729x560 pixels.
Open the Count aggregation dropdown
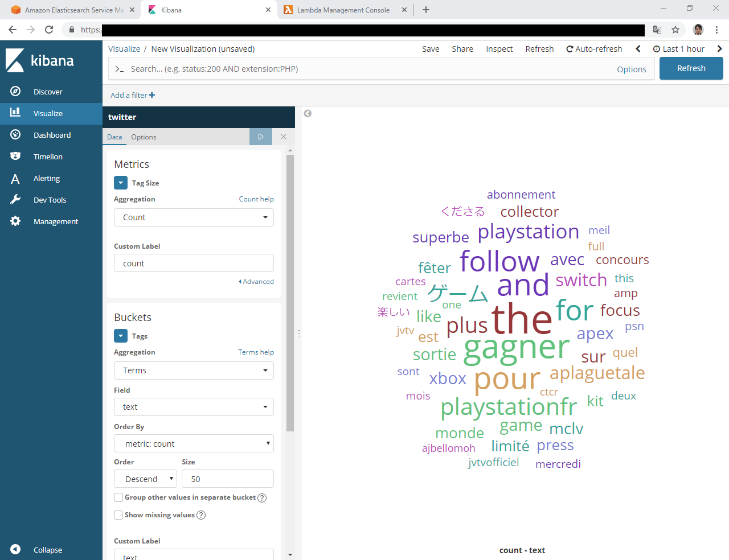(194, 217)
